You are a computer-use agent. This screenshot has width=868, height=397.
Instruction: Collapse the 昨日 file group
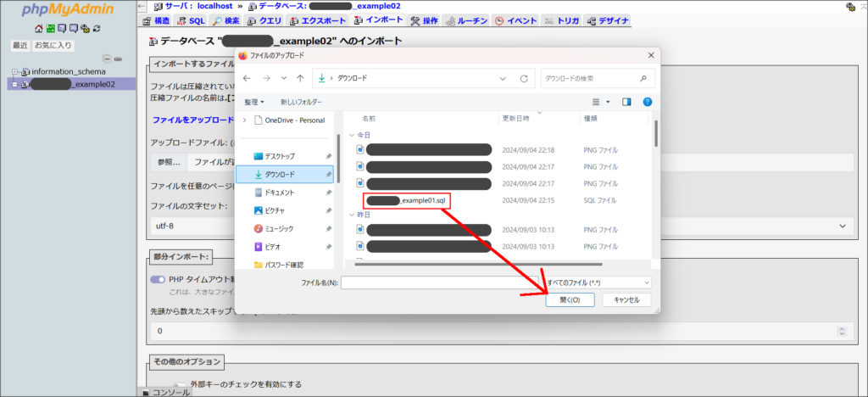tap(352, 215)
